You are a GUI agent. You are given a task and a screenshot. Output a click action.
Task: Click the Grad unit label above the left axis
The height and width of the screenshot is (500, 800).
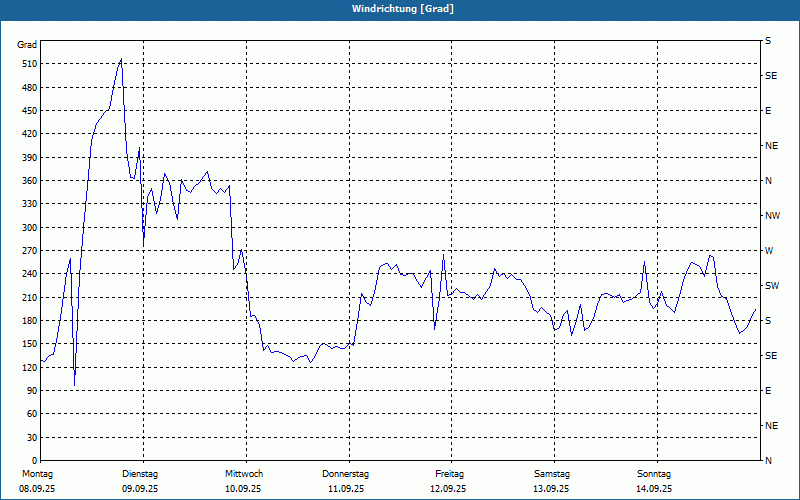pos(27,45)
